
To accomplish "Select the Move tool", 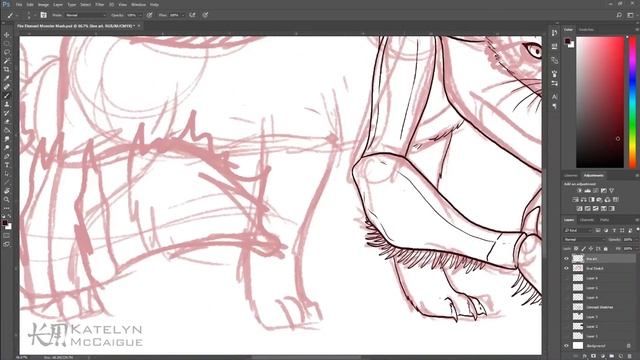I will 7,35.
